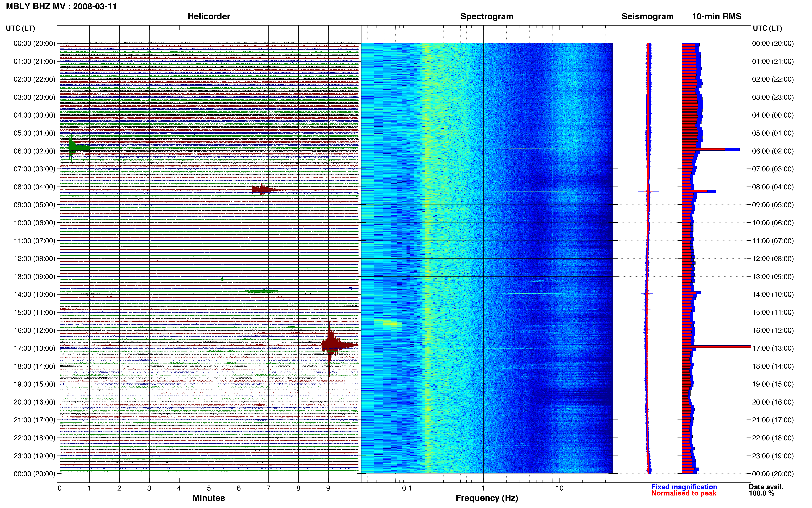This screenshot has width=812, height=508.
Task: Click left time label '12:00 (08:00)'
Action: click(34, 259)
